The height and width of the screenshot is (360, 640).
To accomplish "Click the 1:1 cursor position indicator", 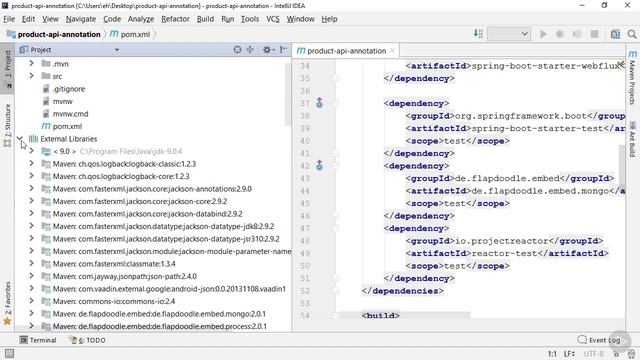I will click(552, 353).
